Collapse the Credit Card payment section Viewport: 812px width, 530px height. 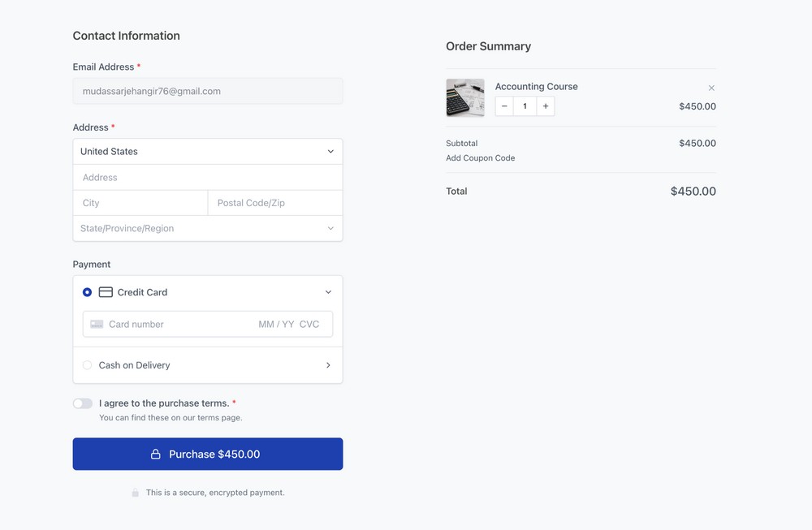point(328,291)
